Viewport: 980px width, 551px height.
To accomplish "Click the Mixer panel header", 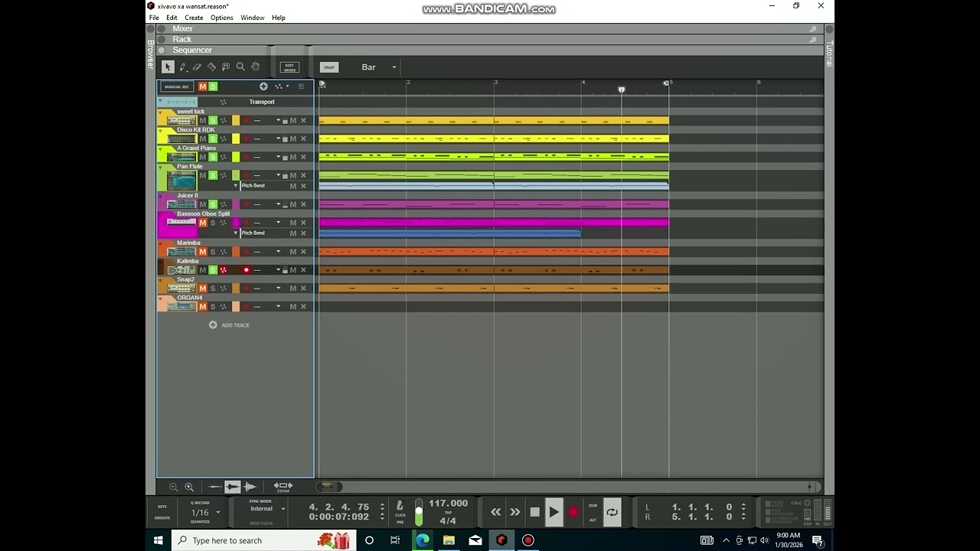I will pyautogui.click(x=182, y=28).
